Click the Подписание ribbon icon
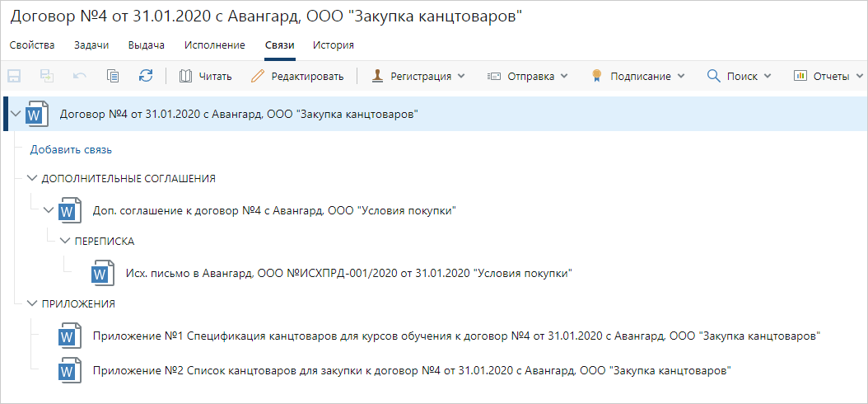 596,76
